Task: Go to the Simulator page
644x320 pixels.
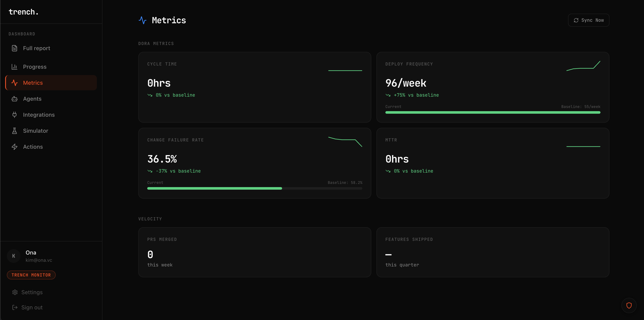Action: (35, 131)
